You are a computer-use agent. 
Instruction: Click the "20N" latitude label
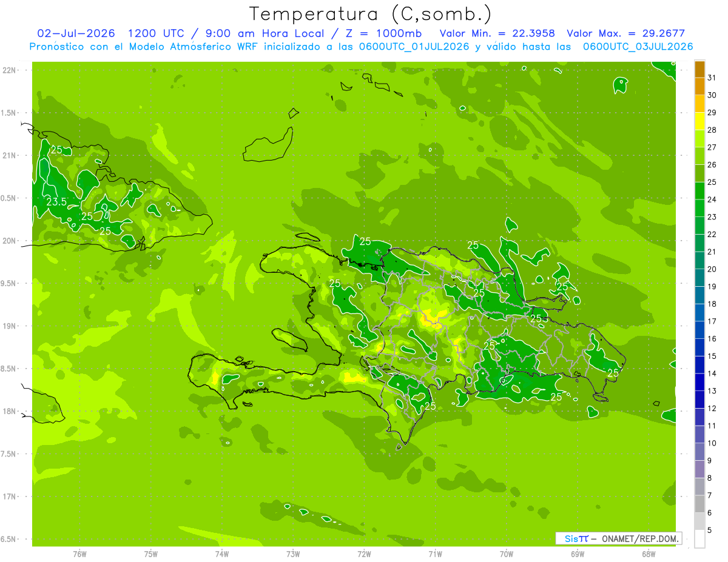(x=10, y=241)
